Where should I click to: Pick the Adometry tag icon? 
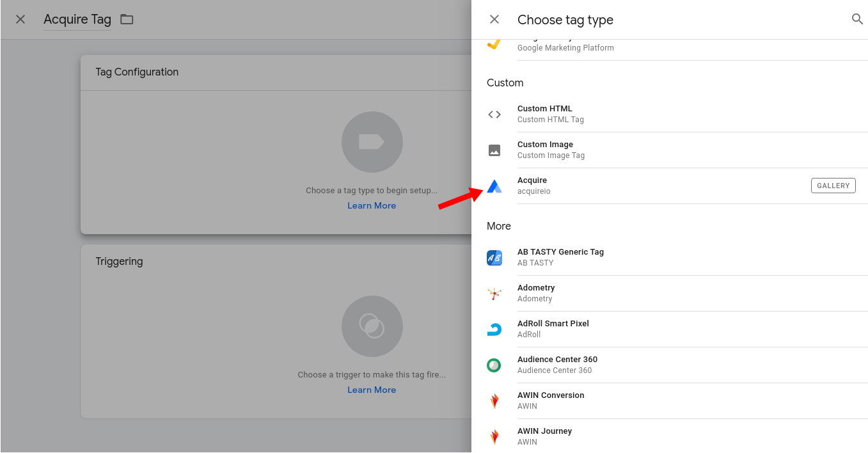(x=494, y=294)
